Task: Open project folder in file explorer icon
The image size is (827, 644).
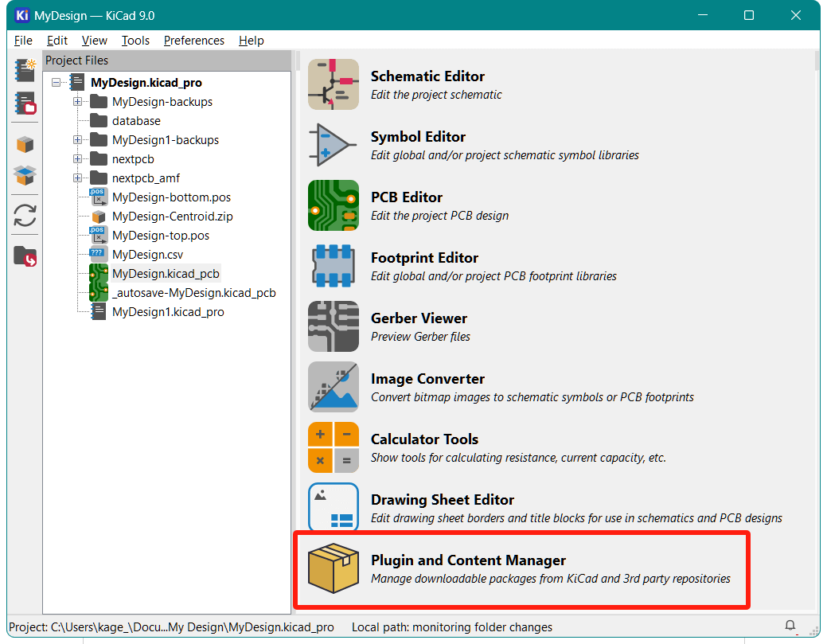Action: 25,256
